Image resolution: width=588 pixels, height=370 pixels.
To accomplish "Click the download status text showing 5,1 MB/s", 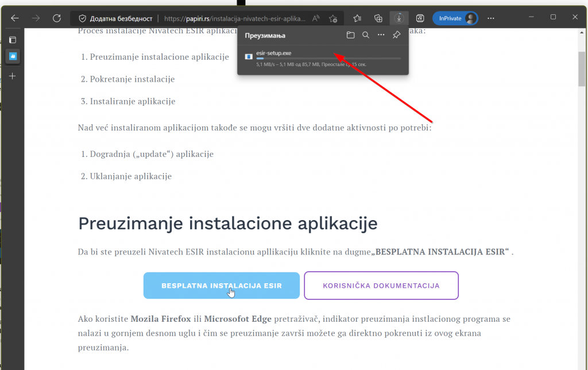I will pos(311,64).
